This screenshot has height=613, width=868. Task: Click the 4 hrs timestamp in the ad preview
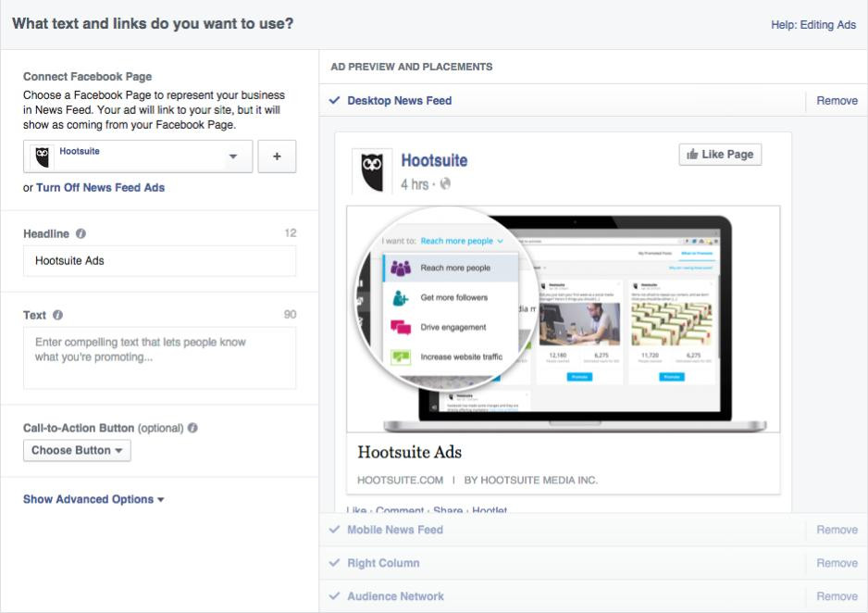[415, 184]
